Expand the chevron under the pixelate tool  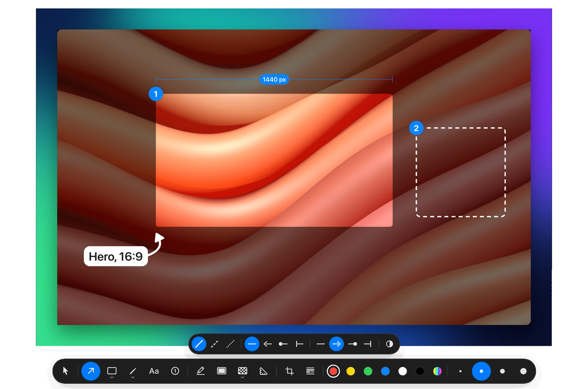click(242, 378)
